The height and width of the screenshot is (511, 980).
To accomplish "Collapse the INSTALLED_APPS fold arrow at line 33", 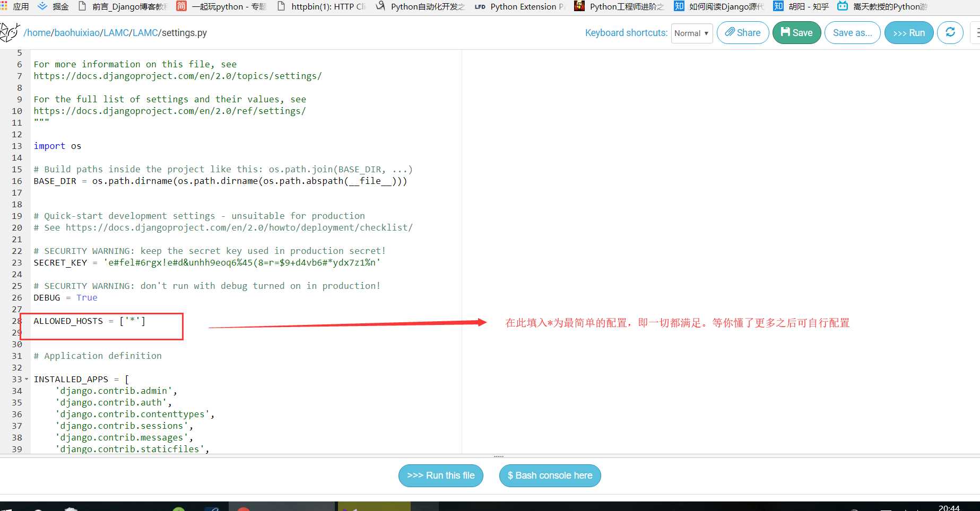I will [x=27, y=379].
